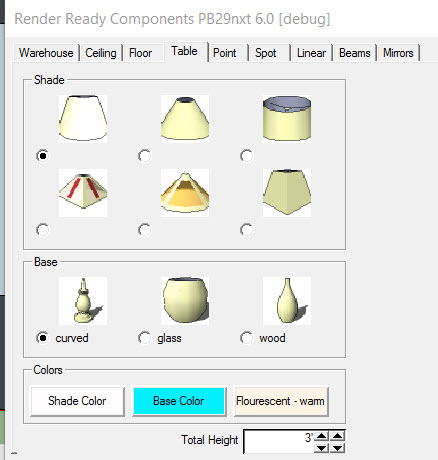Select radio button for tapered drum shade
The width and height of the screenshot is (438, 460).
coord(42,156)
